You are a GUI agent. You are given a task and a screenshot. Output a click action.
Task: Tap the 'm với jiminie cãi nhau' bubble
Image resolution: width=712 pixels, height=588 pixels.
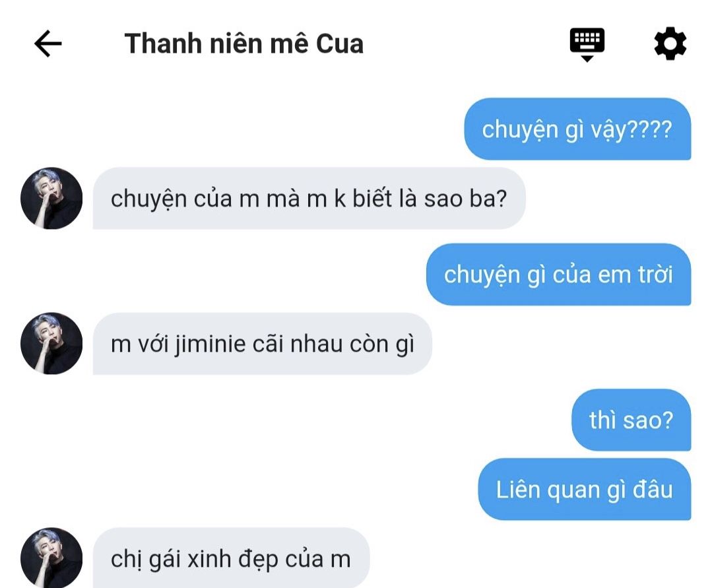coord(263,344)
